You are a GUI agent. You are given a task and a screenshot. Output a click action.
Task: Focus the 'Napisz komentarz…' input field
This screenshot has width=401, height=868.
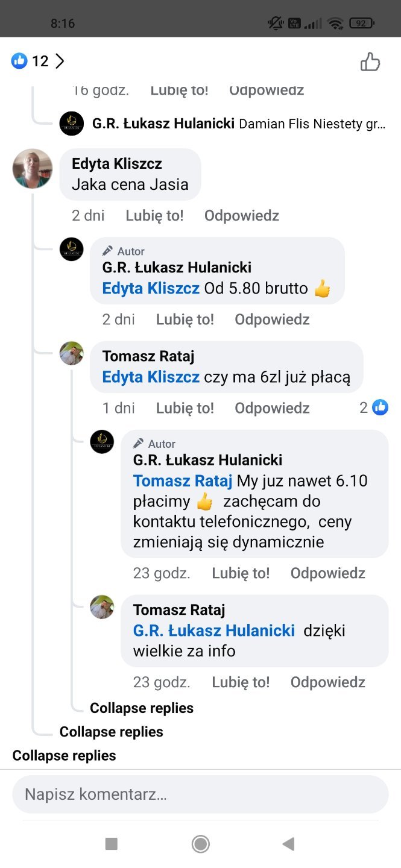[x=200, y=794]
